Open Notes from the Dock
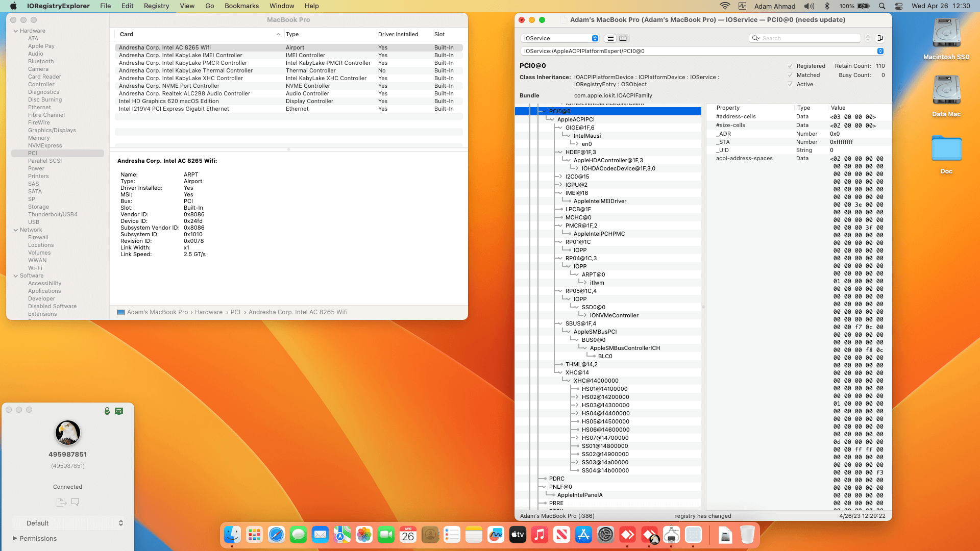This screenshot has width=980, height=551. click(474, 535)
